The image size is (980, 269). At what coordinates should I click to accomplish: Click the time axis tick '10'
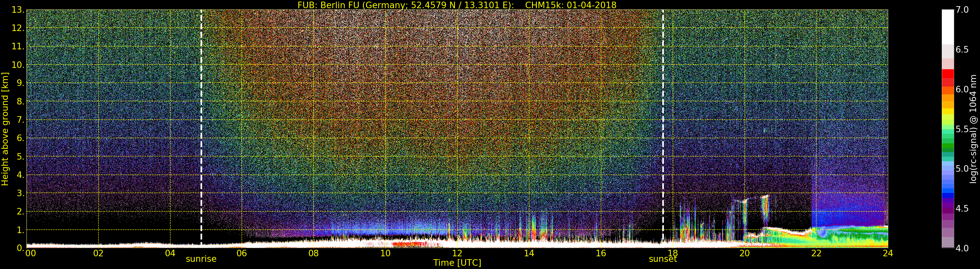(x=385, y=253)
